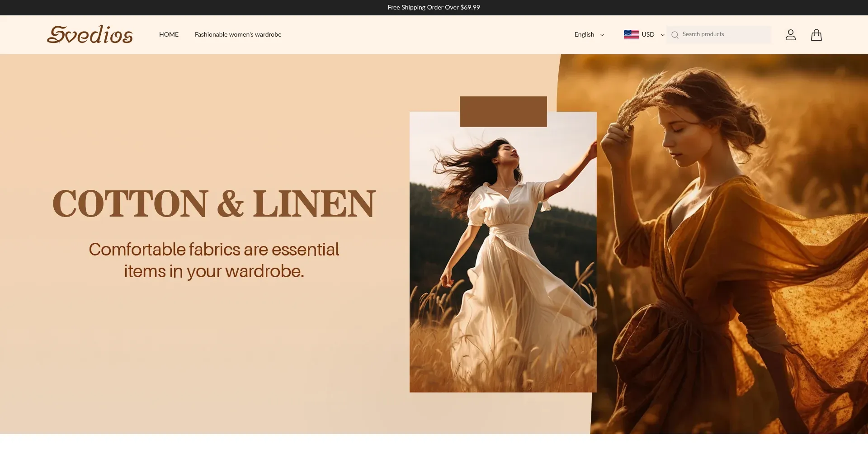Viewport: 868px width, 449px height.
Task: Expand the chevron beside USD
Action: (663, 35)
